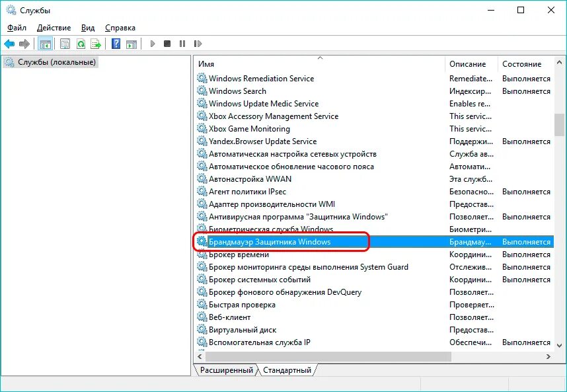This screenshot has width=567, height=392.
Task: Toggle the action pane toolbar icon
Action: (x=132, y=44)
